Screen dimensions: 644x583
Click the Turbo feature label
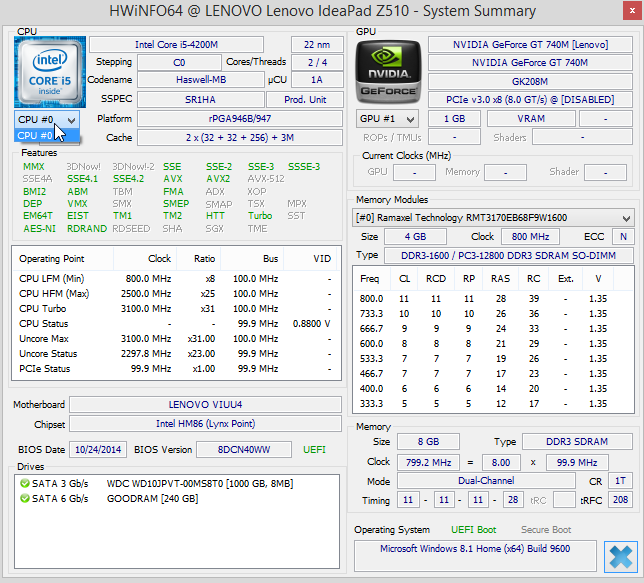pos(260,216)
